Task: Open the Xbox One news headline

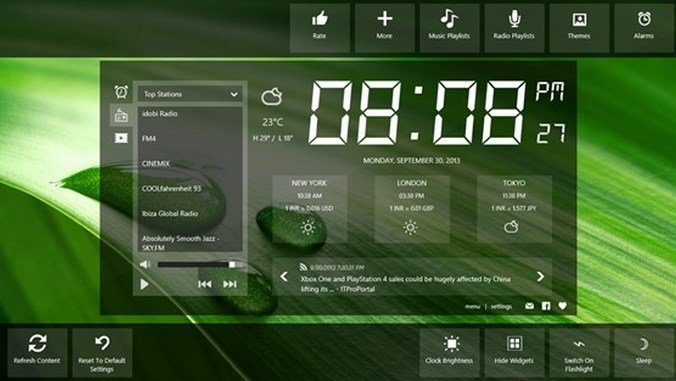Action: pos(405,284)
